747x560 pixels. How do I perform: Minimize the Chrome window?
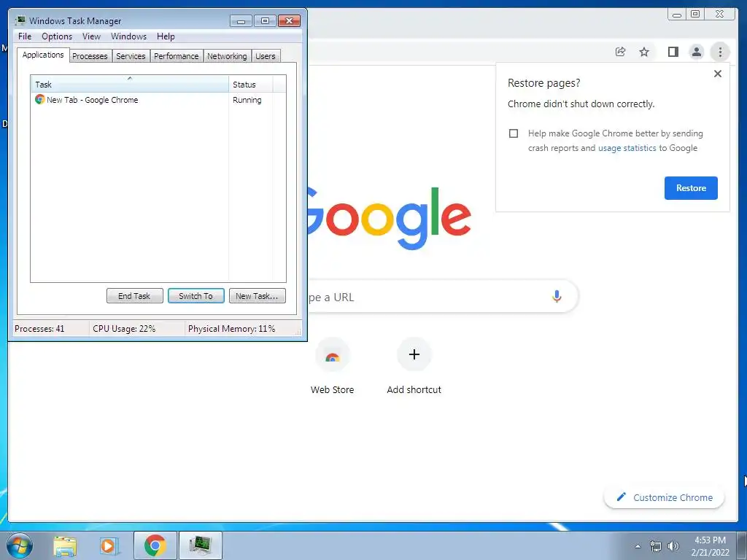676,15
